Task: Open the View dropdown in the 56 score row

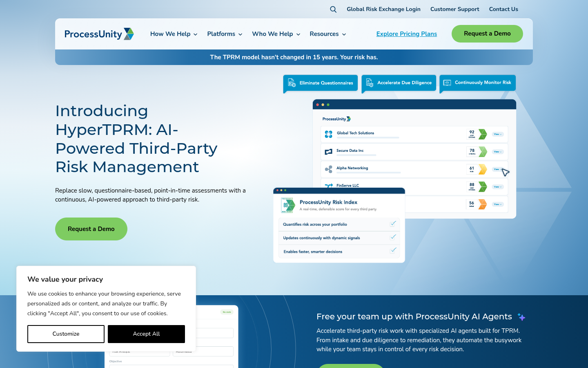Action: (x=498, y=204)
